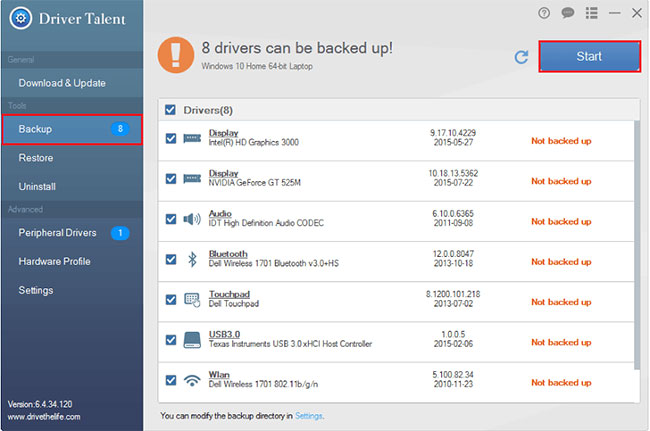Click Not backed up status for Wlan
Image resolution: width=650 pixels, height=431 pixels.
coord(561,383)
